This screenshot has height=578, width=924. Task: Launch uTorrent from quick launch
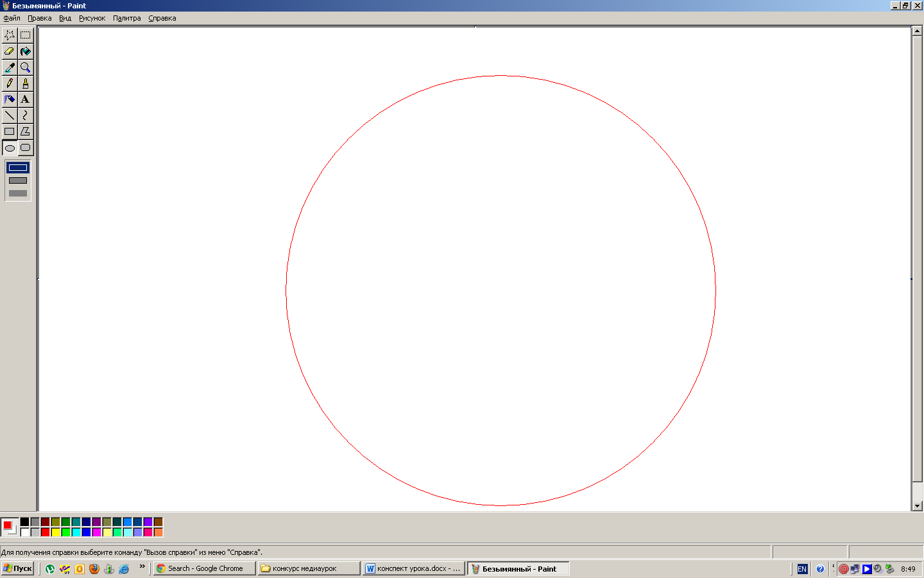[x=50, y=568]
